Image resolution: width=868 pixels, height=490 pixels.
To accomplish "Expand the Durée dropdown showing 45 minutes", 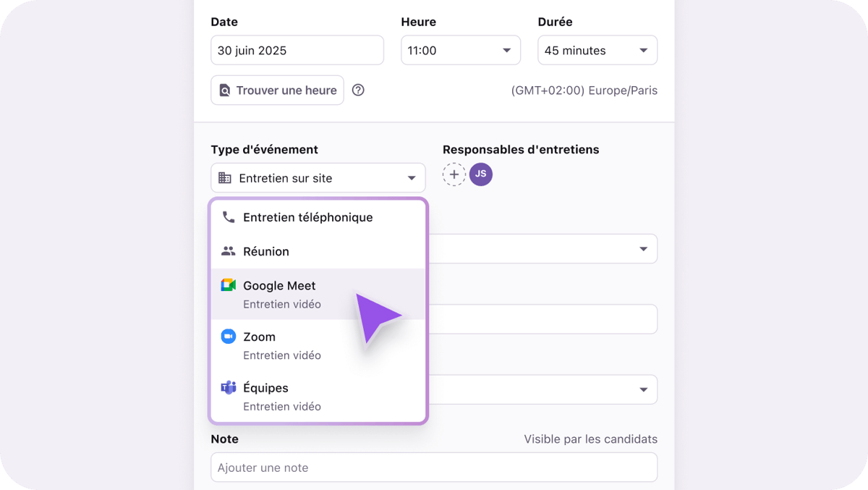I will pos(597,50).
